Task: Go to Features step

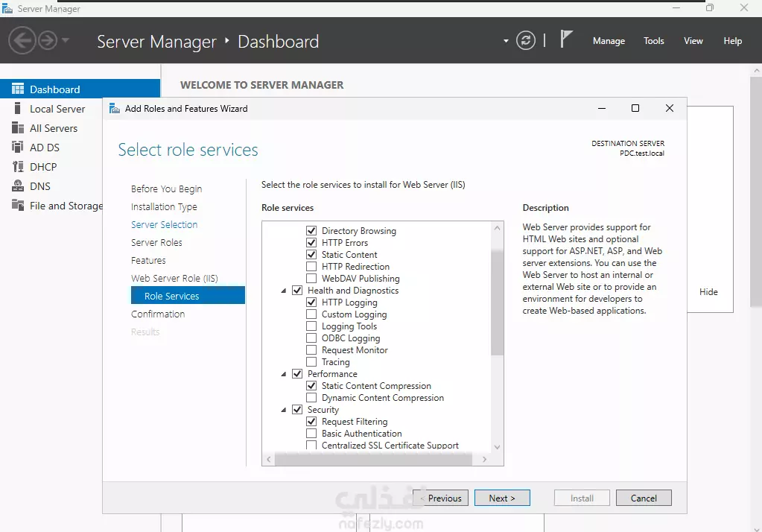Action: pos(148,260)
